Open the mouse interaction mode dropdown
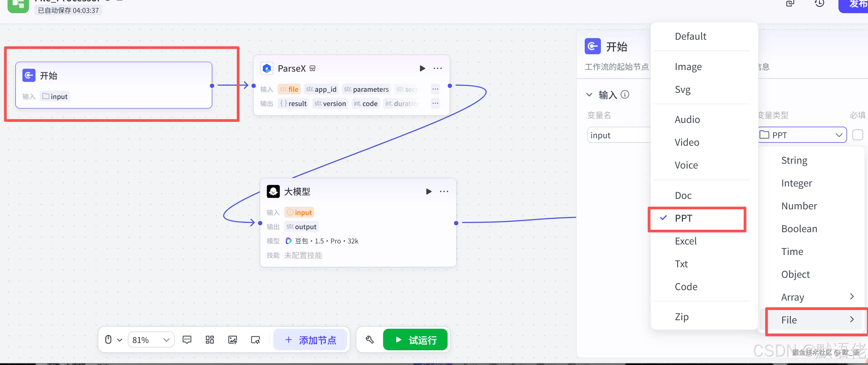This screenshot has width=868, height=365. 113,340
